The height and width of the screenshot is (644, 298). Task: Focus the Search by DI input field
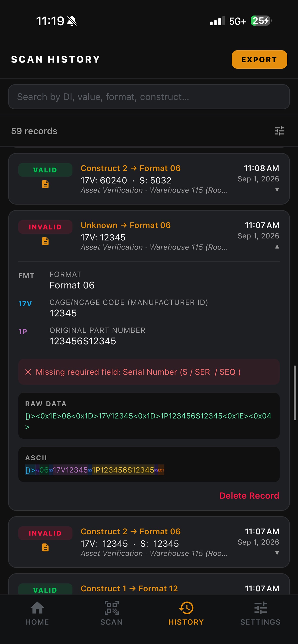(149, 97)
